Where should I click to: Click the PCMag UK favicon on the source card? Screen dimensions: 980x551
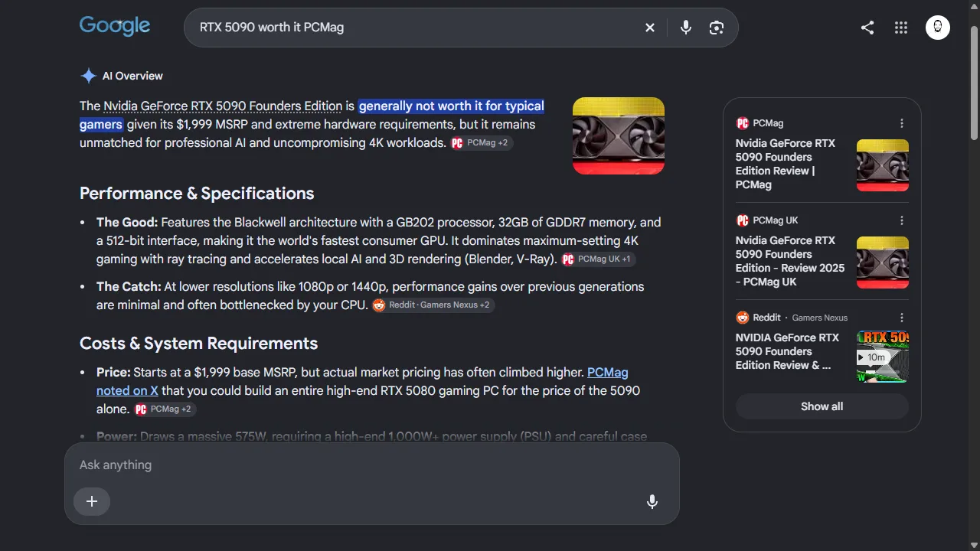click(x=742, y=220)
